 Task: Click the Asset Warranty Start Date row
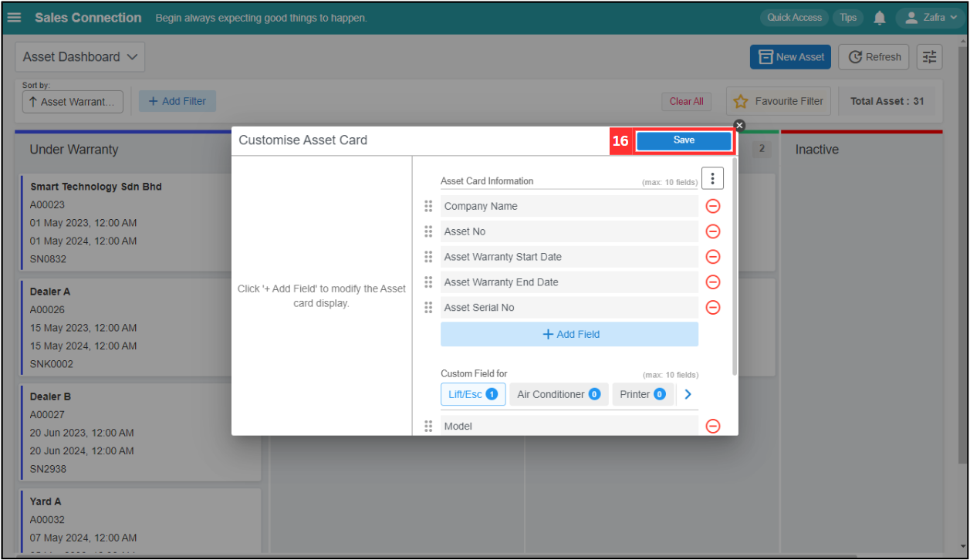569,257
